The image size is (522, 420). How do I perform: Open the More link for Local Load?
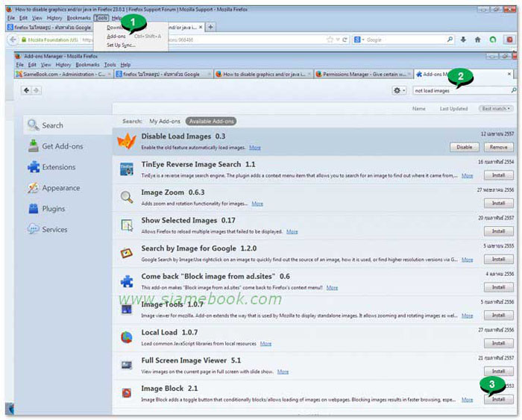[265, 343]
